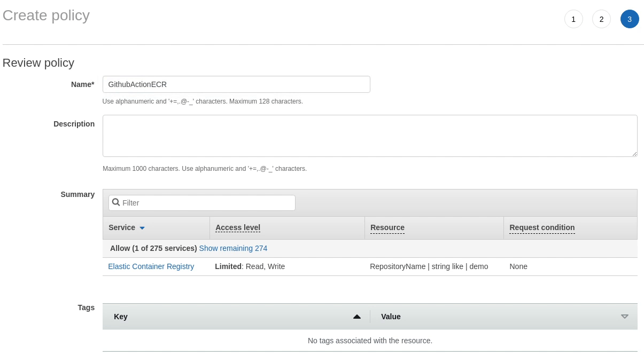This screenshot has width=644, height=355.
Task: Sort results by Access level column
Action: pyautogui.click(x=237, y=227)
